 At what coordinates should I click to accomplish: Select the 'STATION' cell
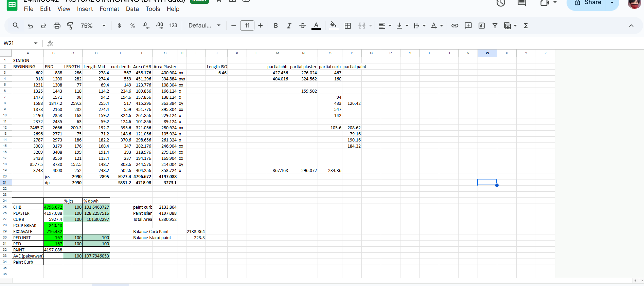tap(28, 60)
